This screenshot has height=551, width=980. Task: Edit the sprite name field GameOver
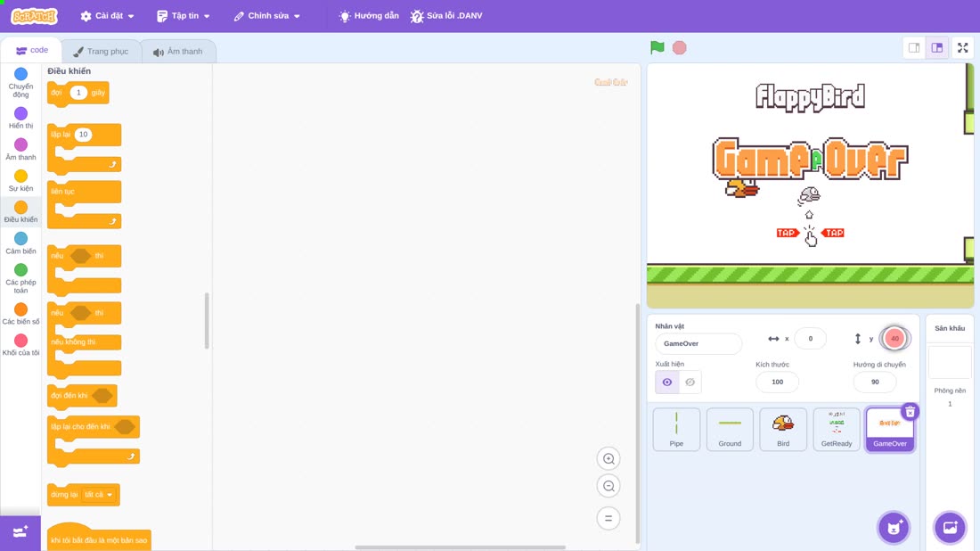(698, 343)
